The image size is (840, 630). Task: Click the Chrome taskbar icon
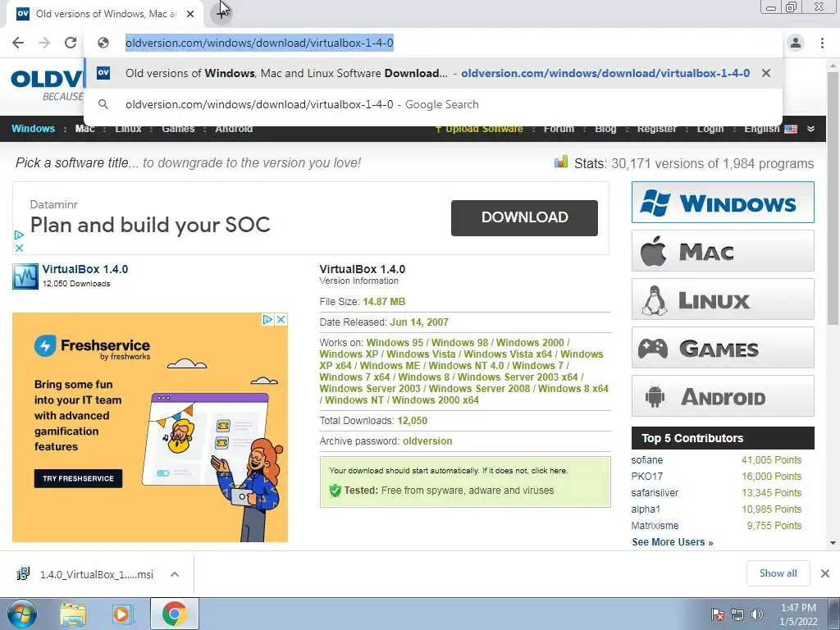[174, 614]
